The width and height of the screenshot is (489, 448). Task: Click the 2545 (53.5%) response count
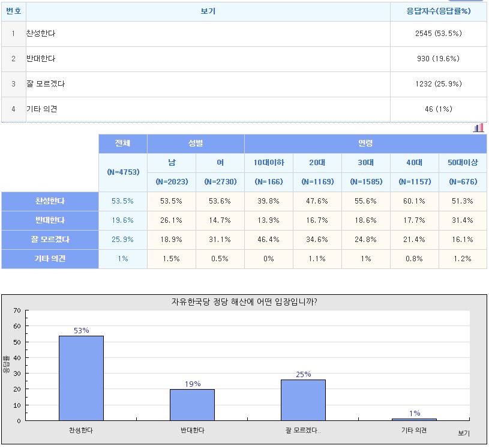coord(439,34)
